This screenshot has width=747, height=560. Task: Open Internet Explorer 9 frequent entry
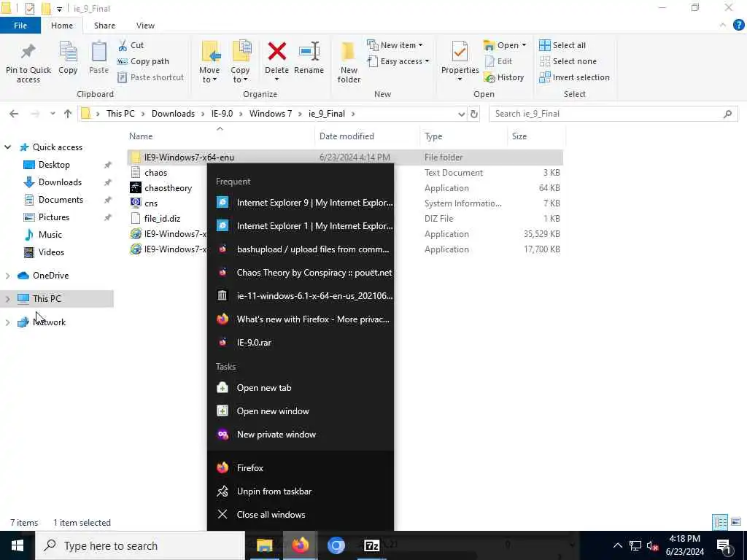[x=301, y=203]
